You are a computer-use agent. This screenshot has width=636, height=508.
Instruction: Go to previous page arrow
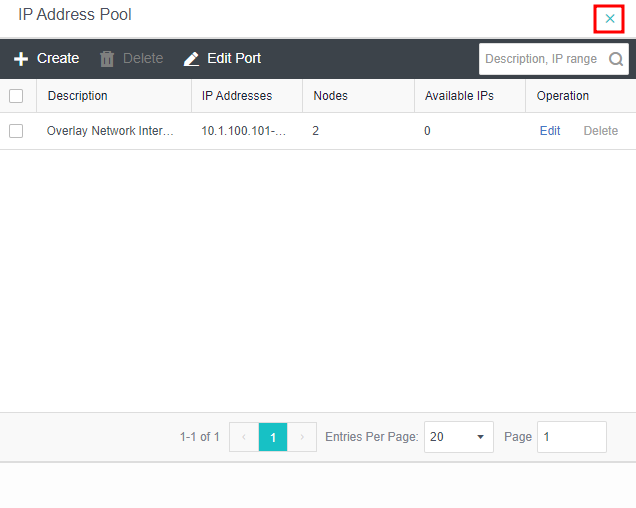244,437
